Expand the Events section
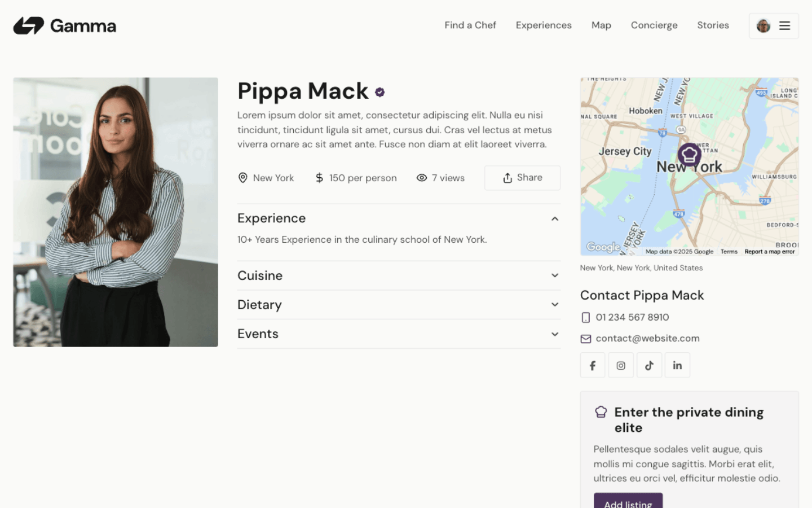The width and height of the screenshot is (812, 508). tap(555, 334)
